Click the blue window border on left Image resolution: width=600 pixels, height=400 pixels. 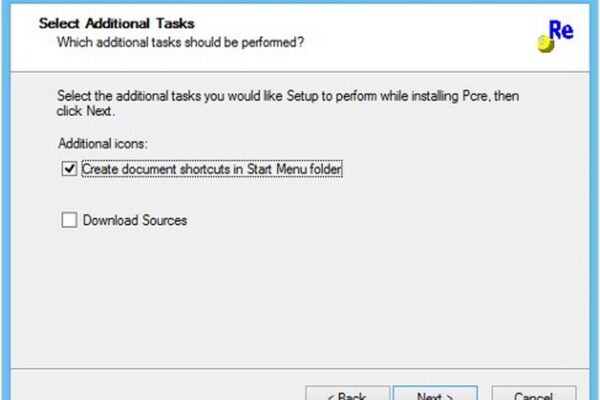click(x=6, y=200)
